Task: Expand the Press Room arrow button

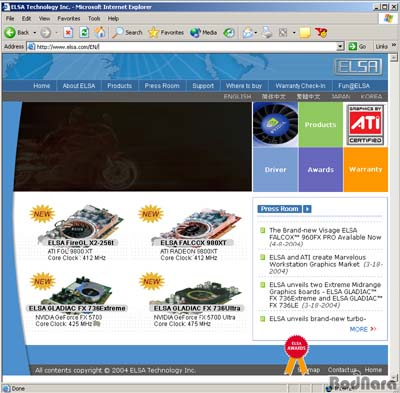Action: (x=307, y=209)
